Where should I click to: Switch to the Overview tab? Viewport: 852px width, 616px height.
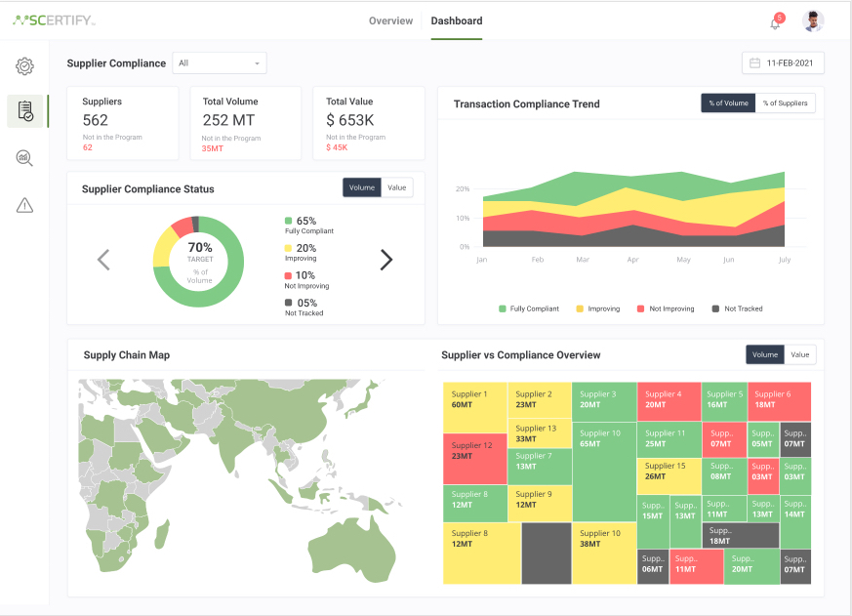[x=390, y=21]
